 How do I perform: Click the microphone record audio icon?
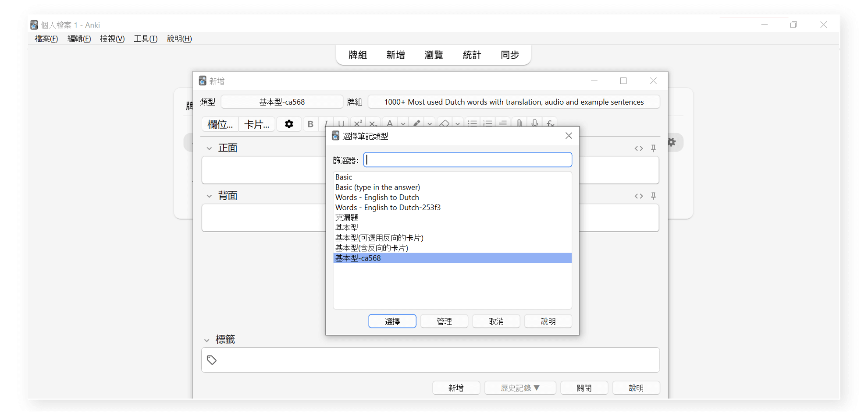[x=534, y=123]
